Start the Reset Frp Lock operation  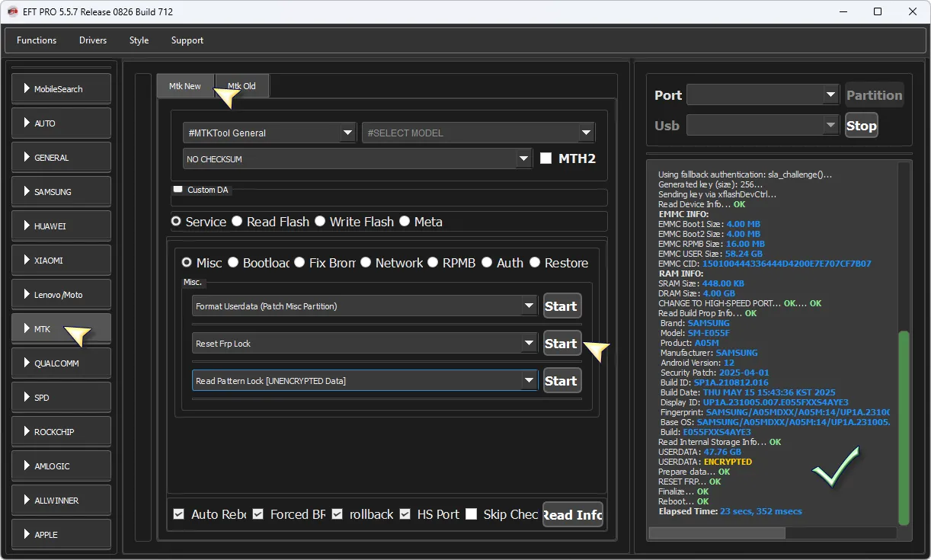562,343
